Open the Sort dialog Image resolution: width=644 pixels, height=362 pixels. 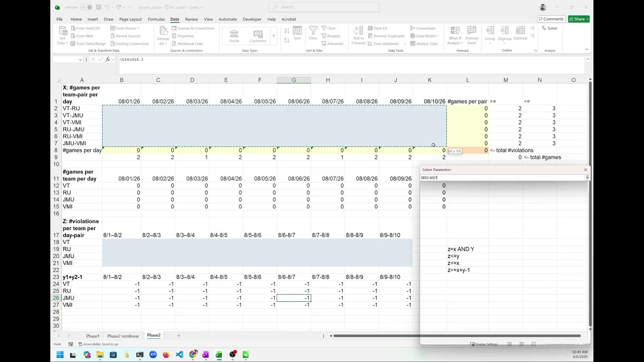pyautogui.click(x=297, y=34)
